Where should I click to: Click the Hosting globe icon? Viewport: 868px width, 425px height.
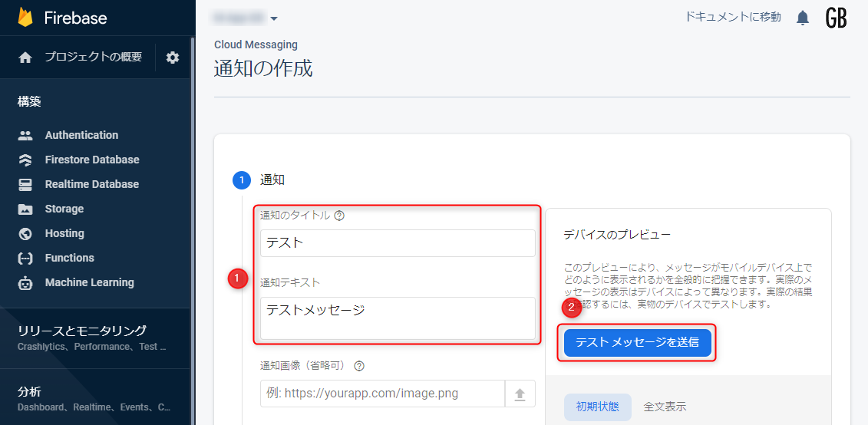[x=25, y=233]
